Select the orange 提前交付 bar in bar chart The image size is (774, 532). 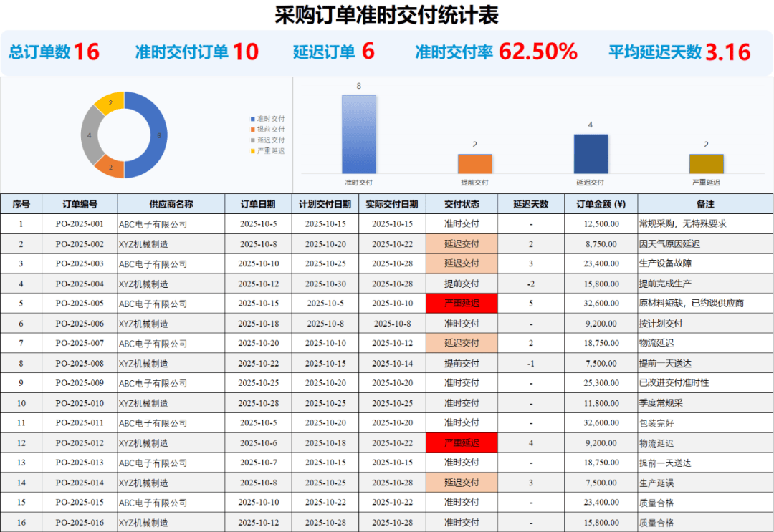tap(474, 164)
